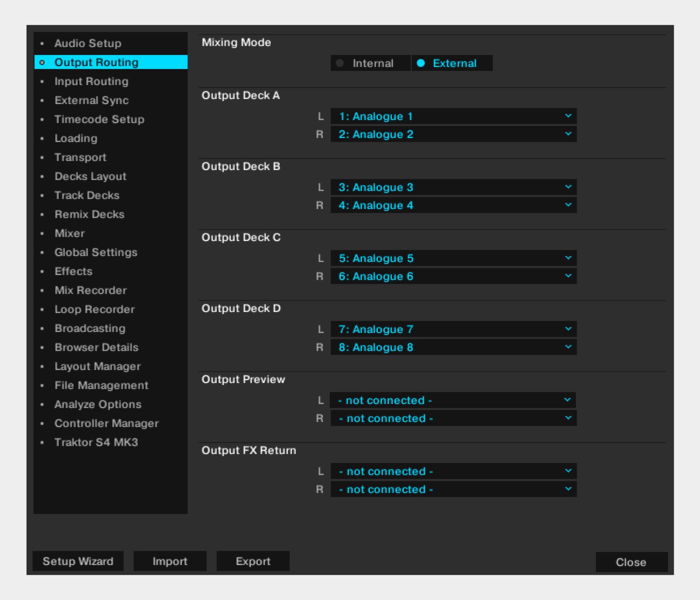Open the Output FX Return right channel dropdown
This screenshot has width=700, height=600.
(453, 489)
